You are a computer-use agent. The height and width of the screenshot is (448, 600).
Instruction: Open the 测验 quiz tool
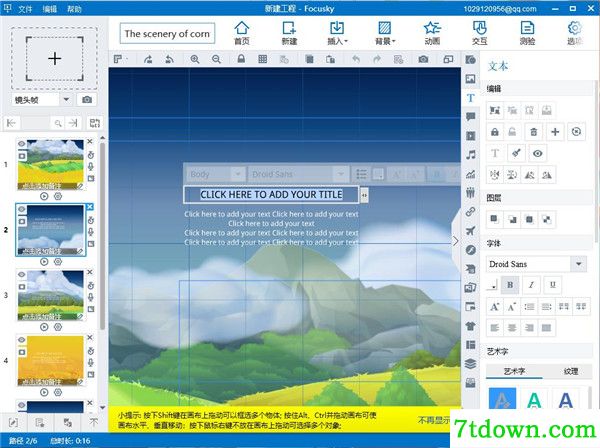(527, 33)
